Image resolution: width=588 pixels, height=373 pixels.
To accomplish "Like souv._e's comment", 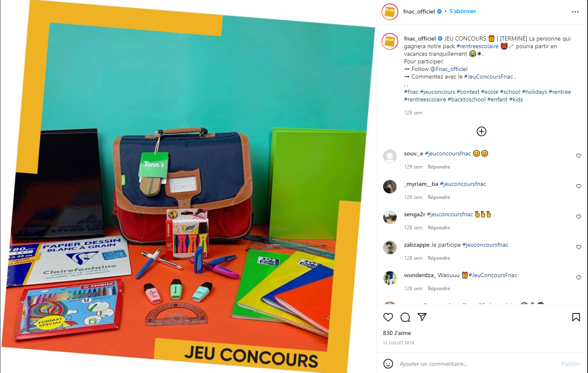I will [579, 156].
